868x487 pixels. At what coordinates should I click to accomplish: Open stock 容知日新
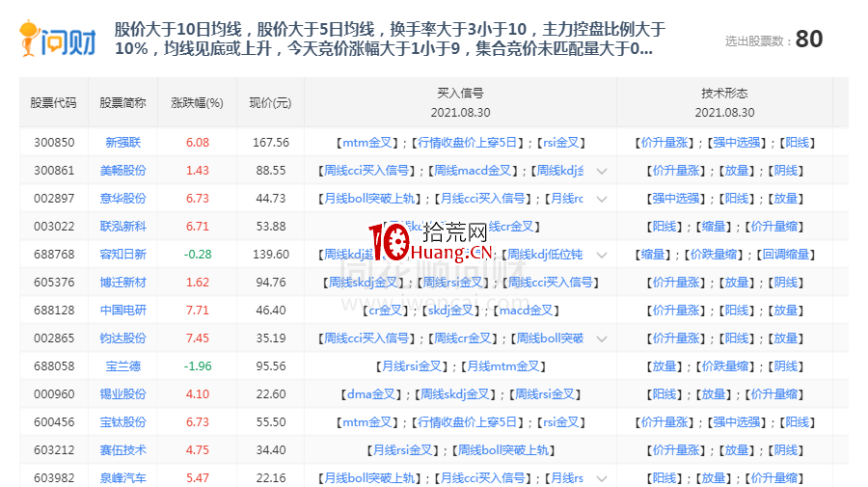(122, 254)
